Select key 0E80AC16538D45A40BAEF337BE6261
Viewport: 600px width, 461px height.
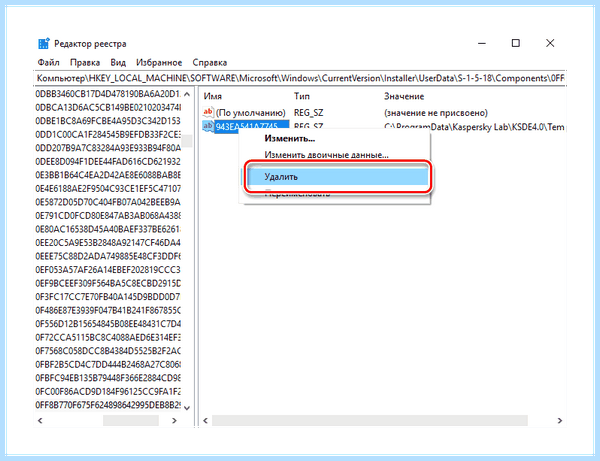(108, 229)
